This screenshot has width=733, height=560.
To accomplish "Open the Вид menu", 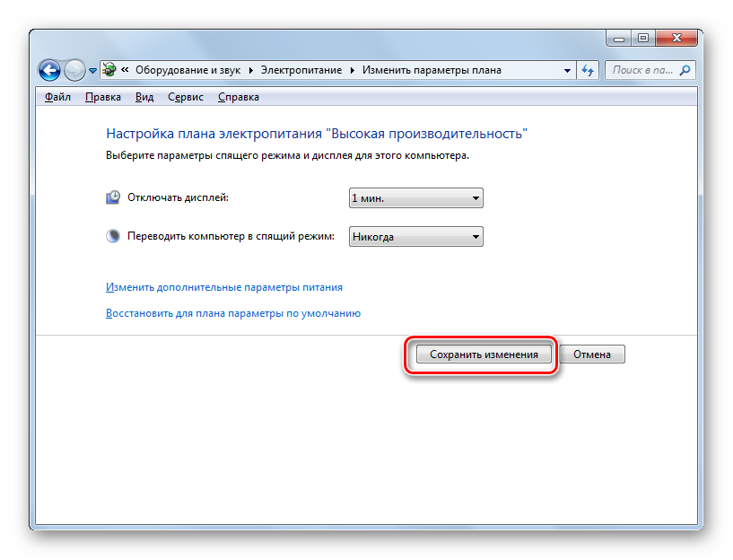I will click(144, 97).
